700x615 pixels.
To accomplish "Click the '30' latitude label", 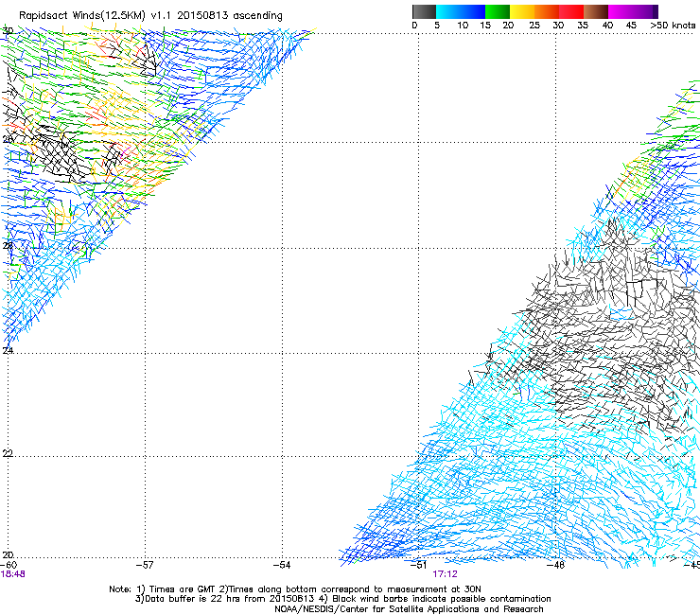I will 8,31.
